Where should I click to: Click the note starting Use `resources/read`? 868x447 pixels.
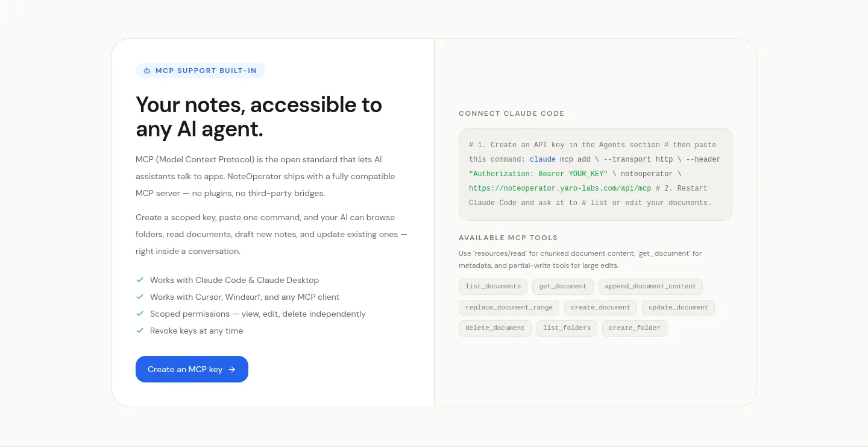(580, 259)
